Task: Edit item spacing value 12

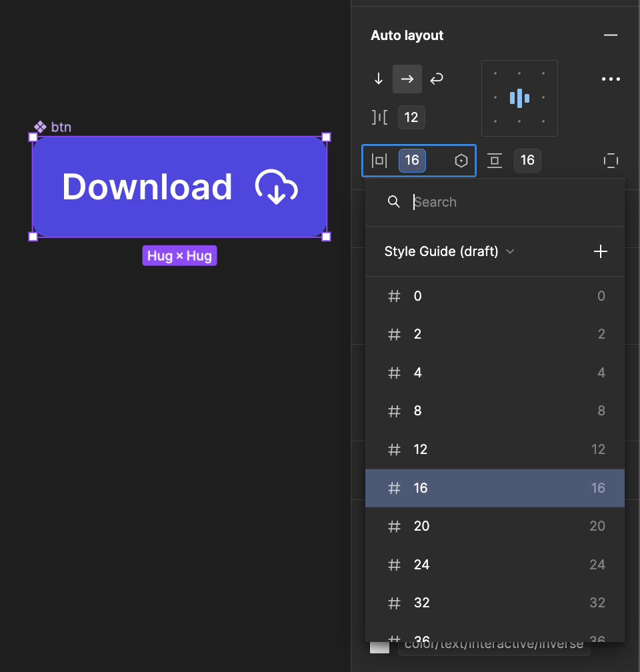Action: coord(411,117)
